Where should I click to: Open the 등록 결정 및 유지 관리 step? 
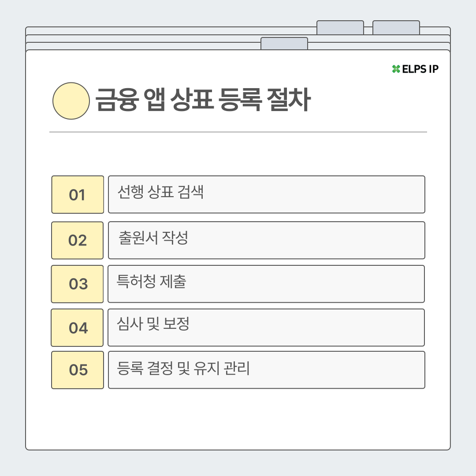click(x=266, y=370)
